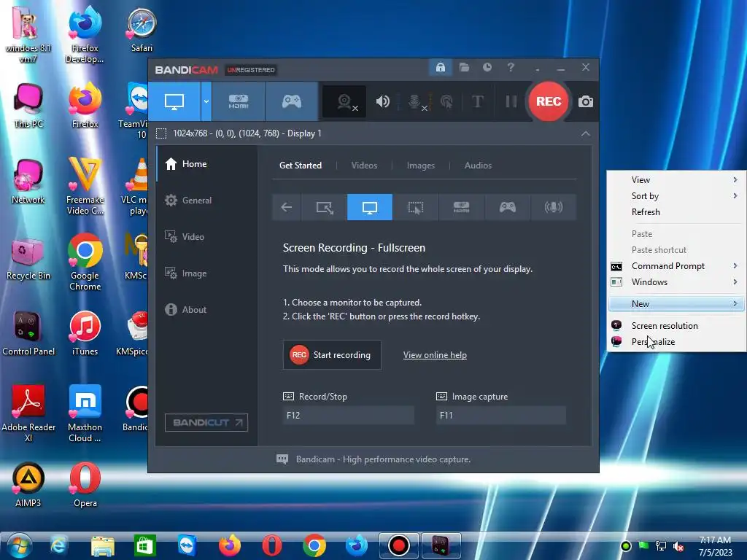747x560 pixels.
Task: Take screenshot with camera icon
Action: pyautogui.click(x=586, y=101)
